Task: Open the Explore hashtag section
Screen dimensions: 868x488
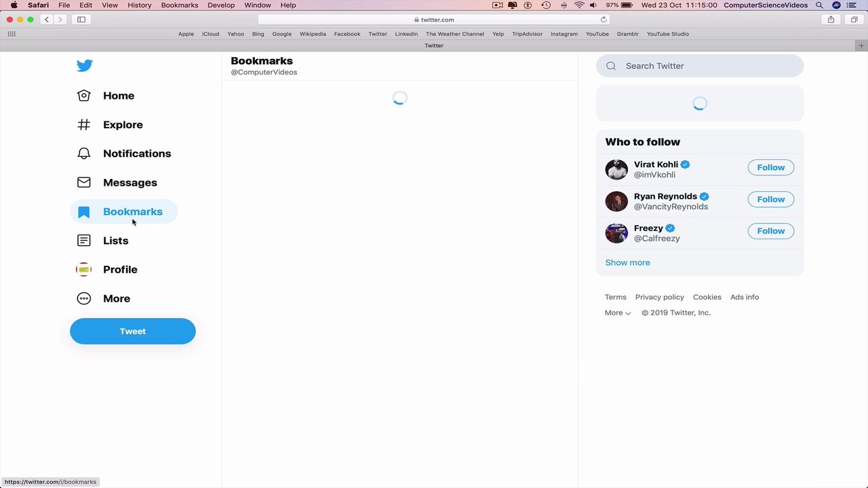Action: tap(109, 125)
